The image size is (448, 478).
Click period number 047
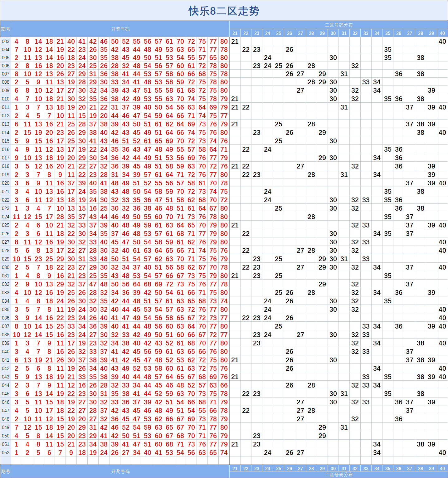(x=6, y=411)
